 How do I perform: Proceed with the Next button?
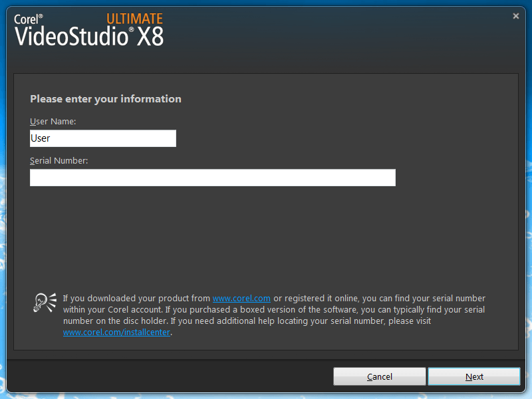(474, 376)
